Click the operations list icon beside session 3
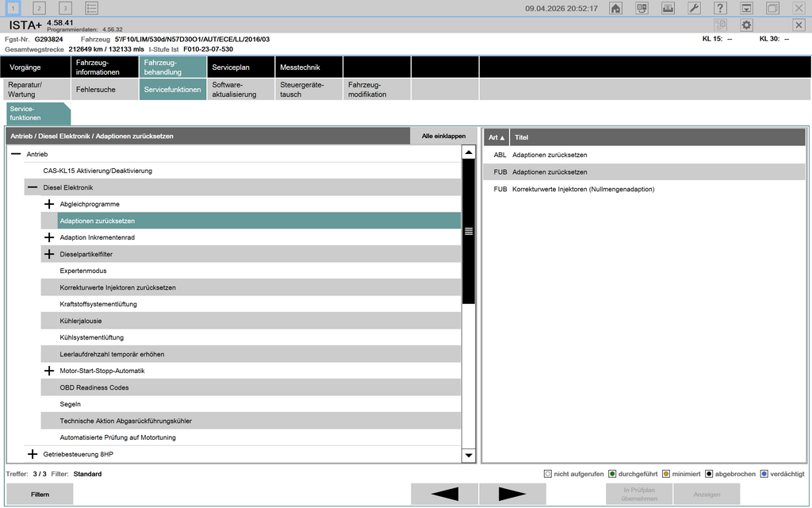Screen dimensions: 812x508 tap(92, 8)
